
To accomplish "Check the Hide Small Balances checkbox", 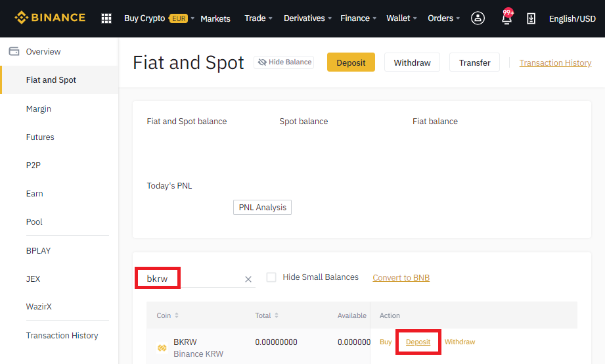I will pyautogui.click(x=271, y=277).
